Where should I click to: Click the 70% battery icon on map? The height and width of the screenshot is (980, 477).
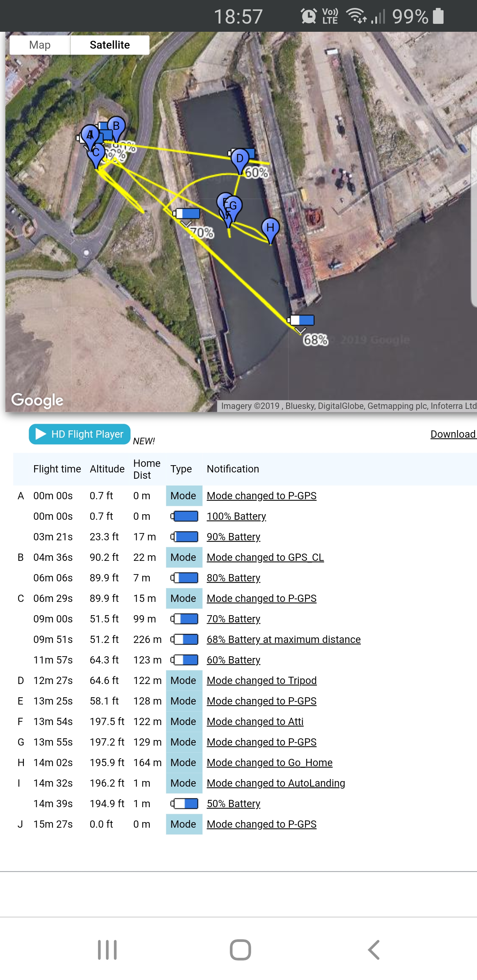(187, 214)
